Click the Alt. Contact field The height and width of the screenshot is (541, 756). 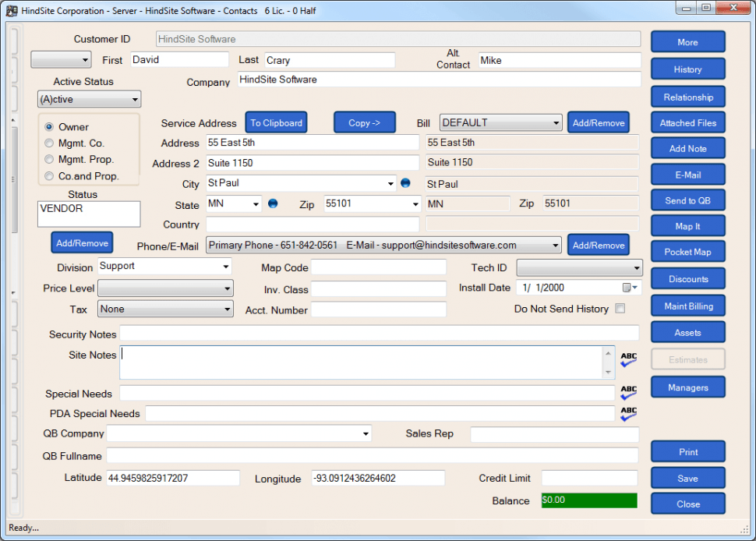click(560, 60)
